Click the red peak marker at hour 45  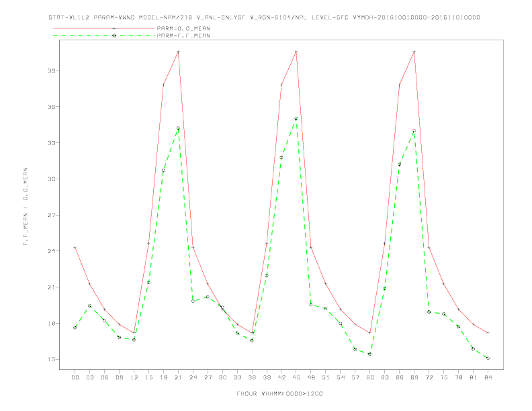(296, 52)
